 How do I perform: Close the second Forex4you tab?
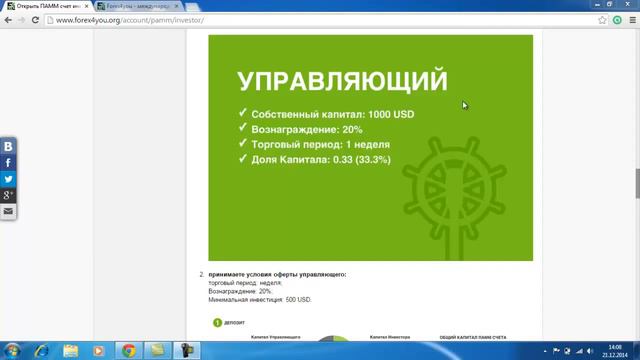pyautogui.click(x=176, y=6)
